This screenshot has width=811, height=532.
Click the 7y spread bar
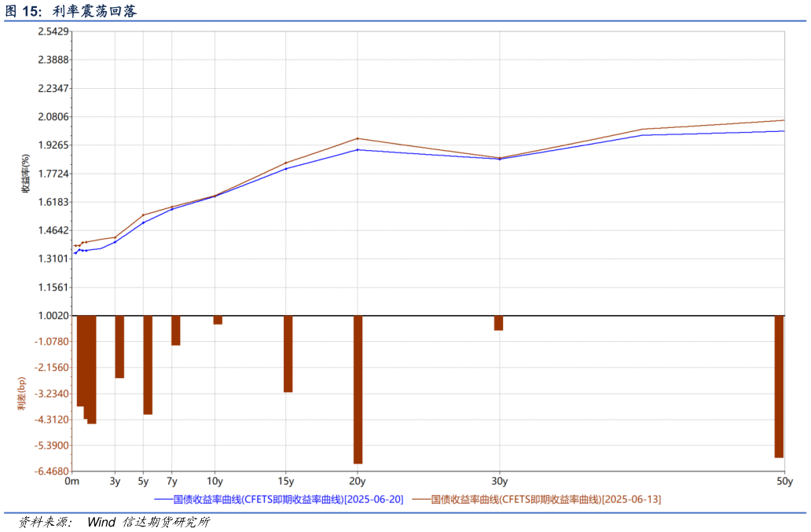click(x=176, y=330)
